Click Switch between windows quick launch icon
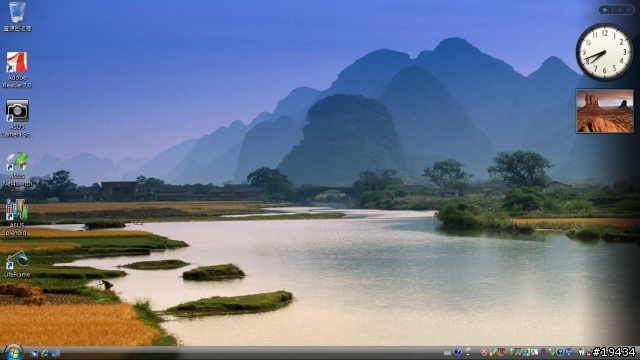Image resolution: width=640 pixels, height=360 pixels. coord(56,353)
